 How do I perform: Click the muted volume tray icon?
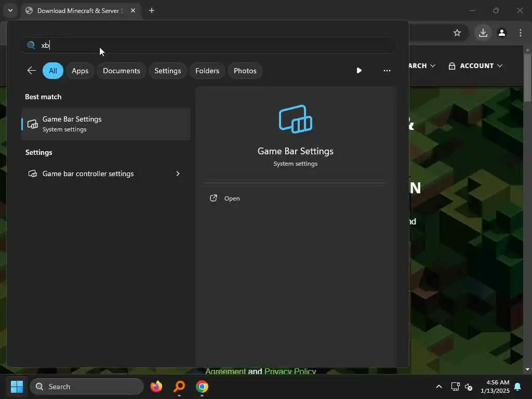coord(469,387)
